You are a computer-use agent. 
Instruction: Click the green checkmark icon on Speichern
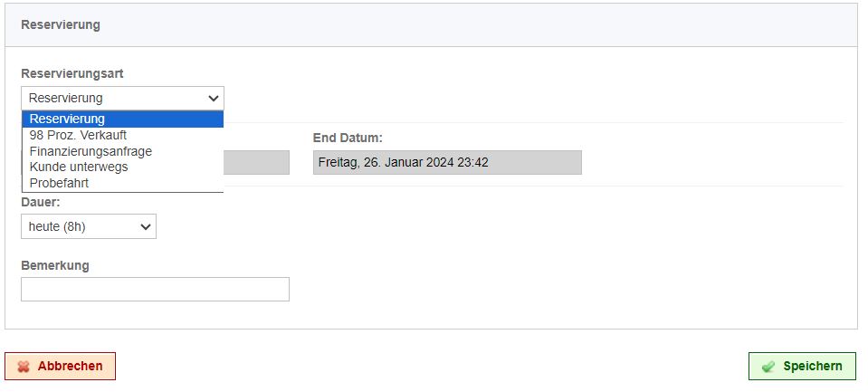coord(768,367)
